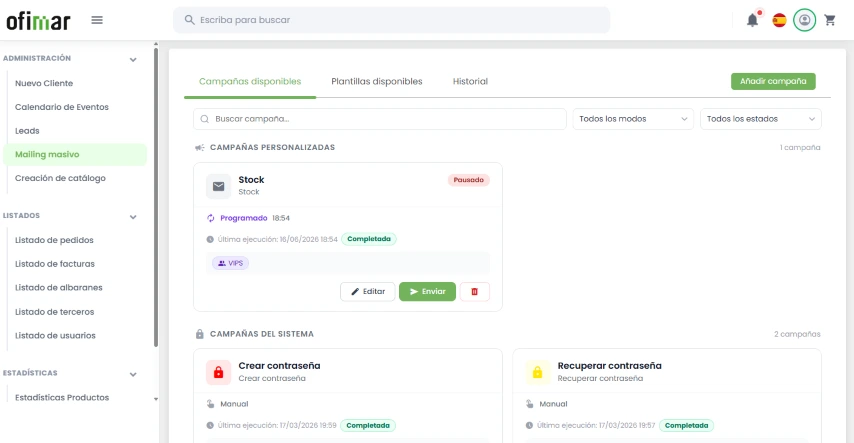Click the '1 campaña' count label
The width and height of the screenshot is (854, 443).
pyautogui.click(x=800, y=148)
